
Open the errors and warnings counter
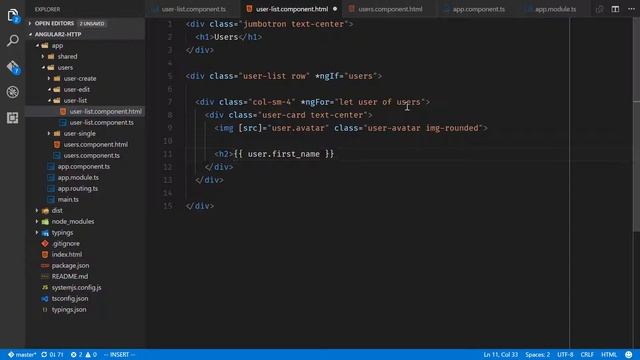pyautogui.click(x=83, y=355)
